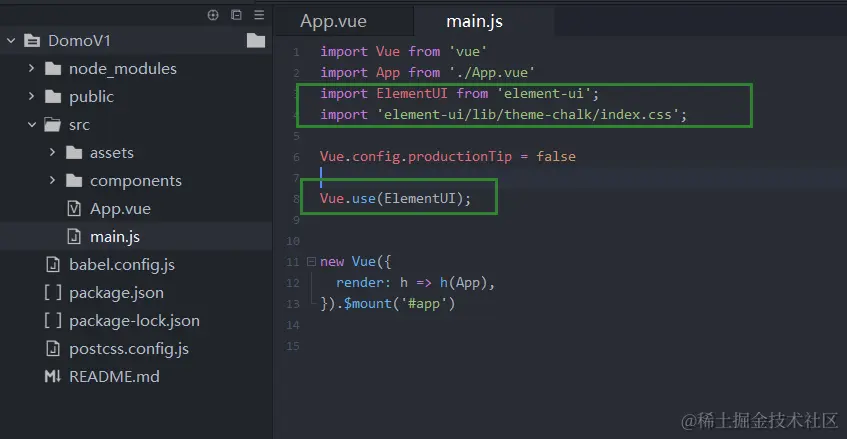The height and width of the screenshot is (439, 847).
Task: Click the locate-file target icon in sidebar header
Action: tap(213, 15)
